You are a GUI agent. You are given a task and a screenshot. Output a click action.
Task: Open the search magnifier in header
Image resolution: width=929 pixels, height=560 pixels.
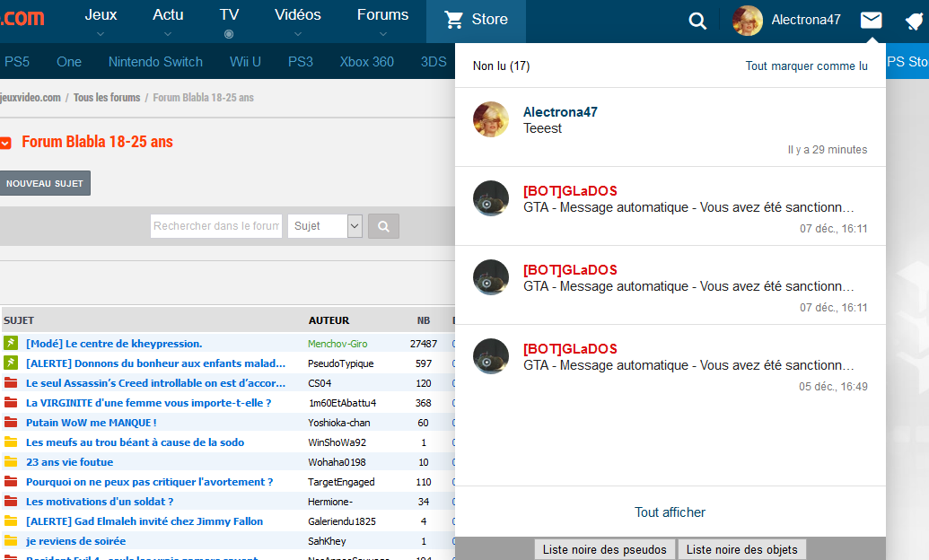(x=697, y=21)
